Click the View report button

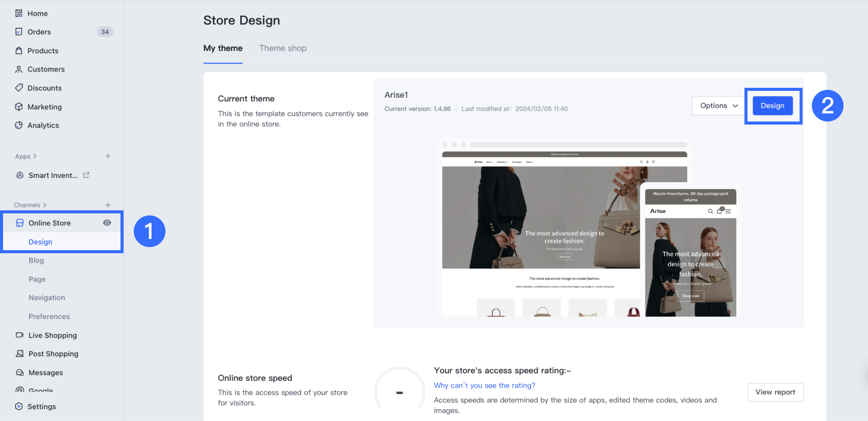click(x=775, y=392)
